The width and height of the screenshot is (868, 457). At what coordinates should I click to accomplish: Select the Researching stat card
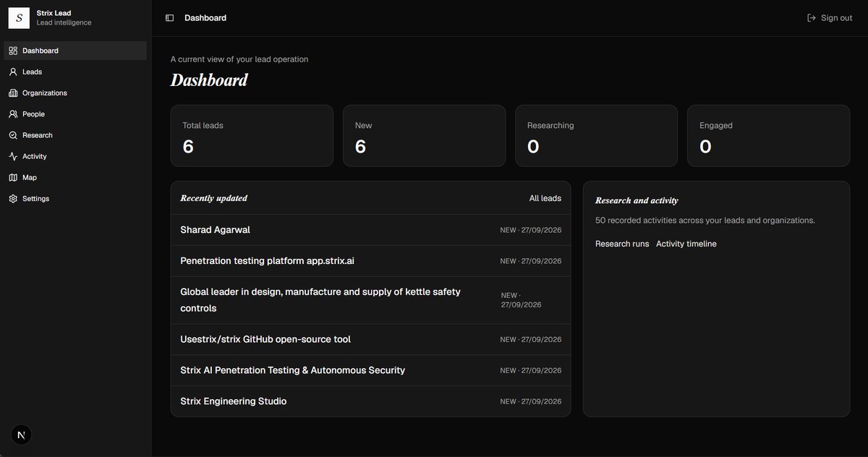[x=596, y=136]
